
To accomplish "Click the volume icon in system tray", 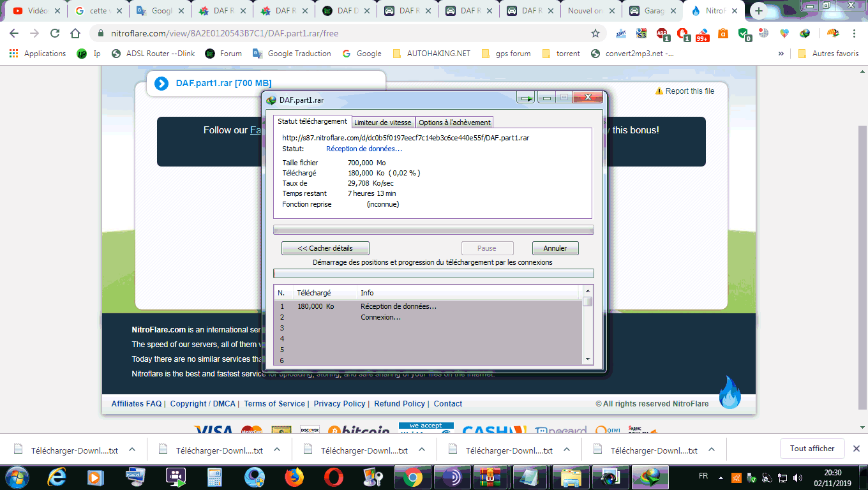I will coord(797,477).
